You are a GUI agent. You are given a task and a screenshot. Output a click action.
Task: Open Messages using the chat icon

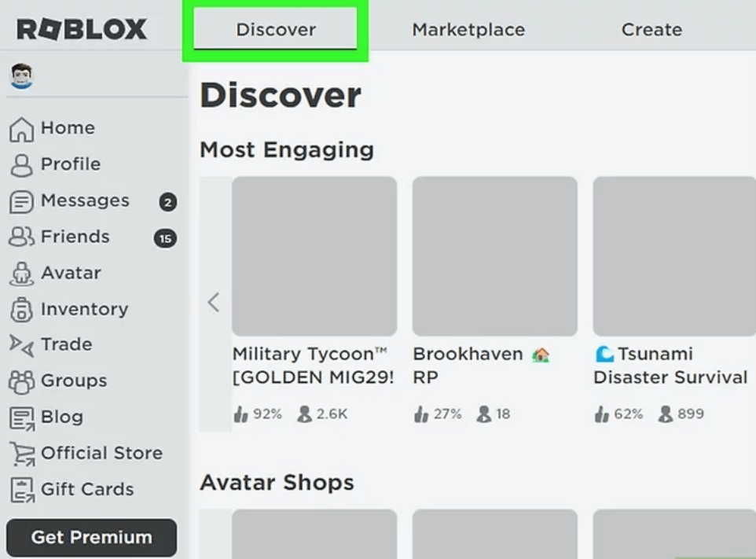click(x=21, y=201)
